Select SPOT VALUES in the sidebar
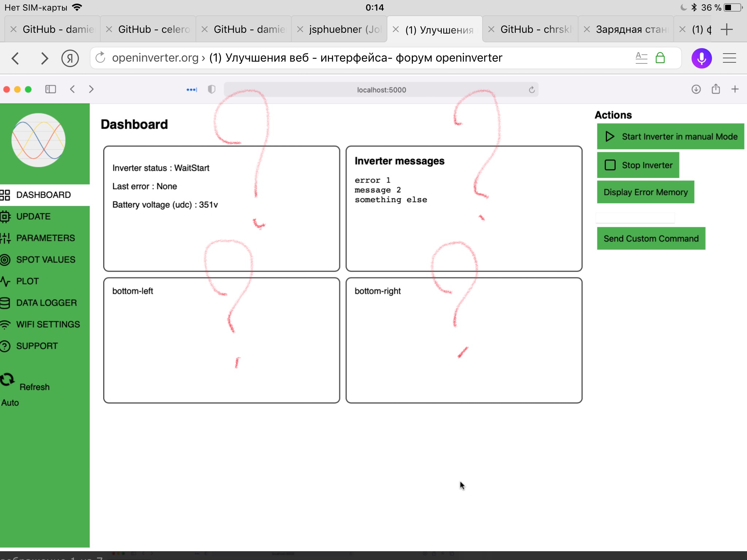This screenshot has width=747, height=560. 45,260
